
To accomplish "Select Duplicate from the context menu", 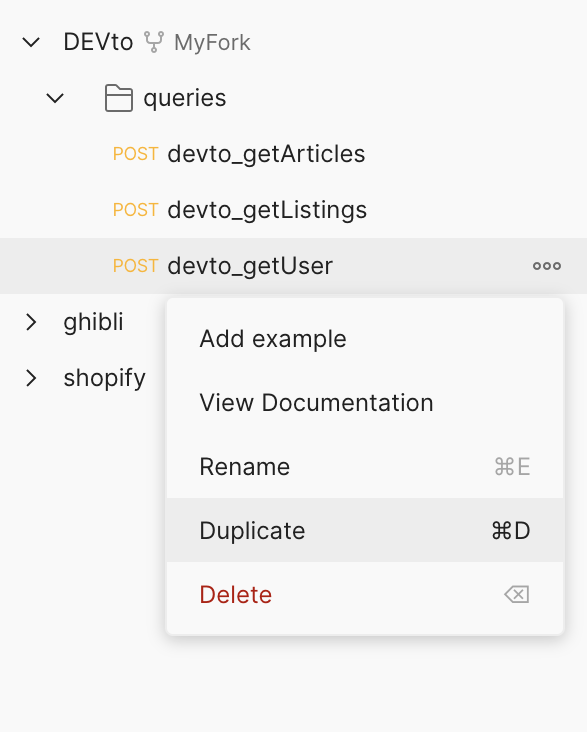I will [365, 530].
